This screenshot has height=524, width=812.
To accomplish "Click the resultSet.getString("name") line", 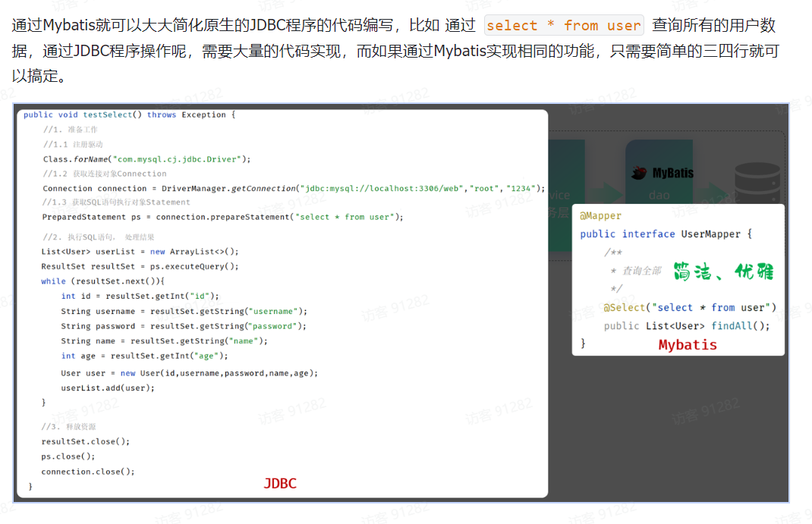I will coord(164,341).
